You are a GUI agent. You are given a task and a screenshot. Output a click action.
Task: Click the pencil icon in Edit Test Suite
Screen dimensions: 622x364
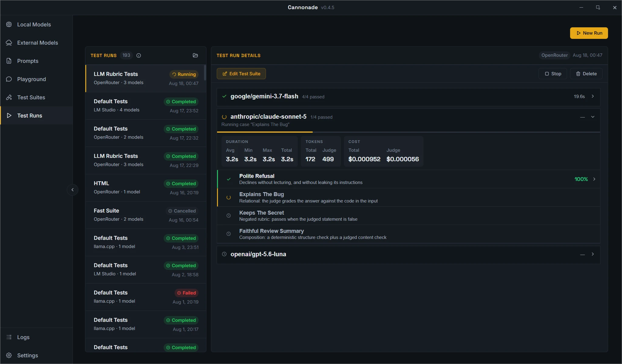pos(225,74)
